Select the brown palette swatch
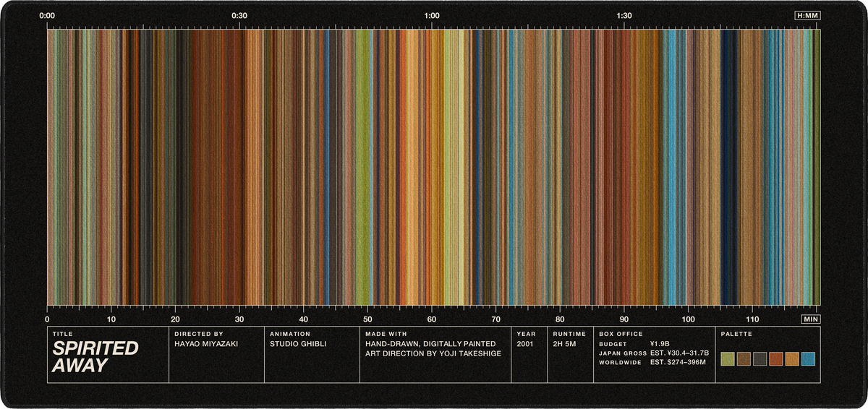This screenshot has height=409, width=868. pyautogui.click(x=744, y=359)
